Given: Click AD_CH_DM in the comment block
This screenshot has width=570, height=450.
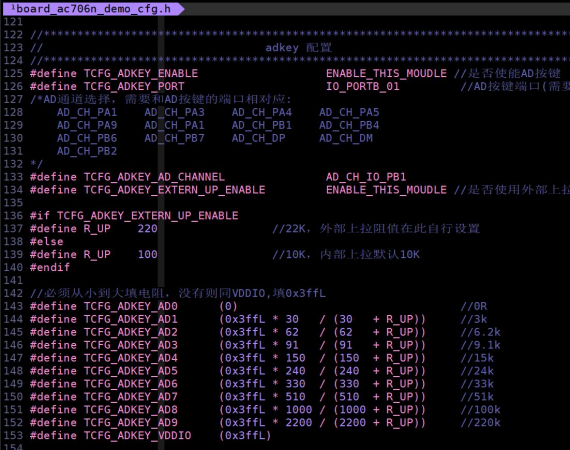Looking at the screenshot, I should [346, 138].
